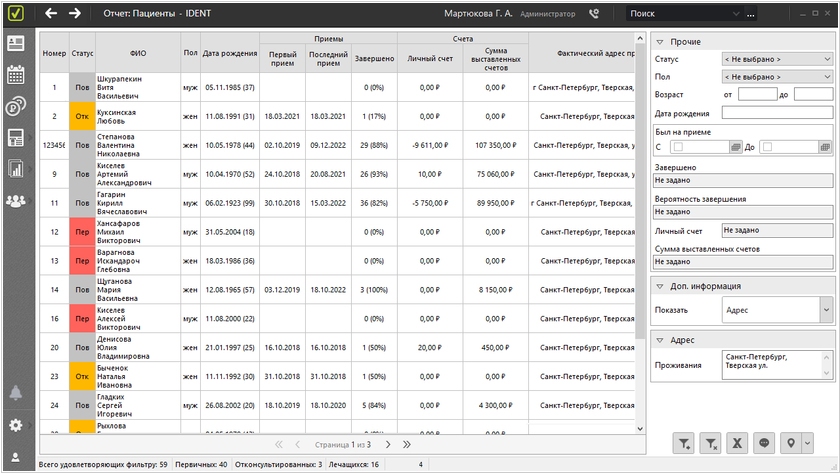
Task: Go to the next page arrow
Action: 388,445
